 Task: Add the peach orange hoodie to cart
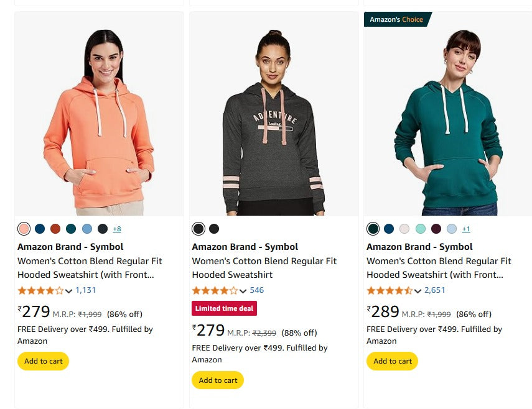pos(43,361)
